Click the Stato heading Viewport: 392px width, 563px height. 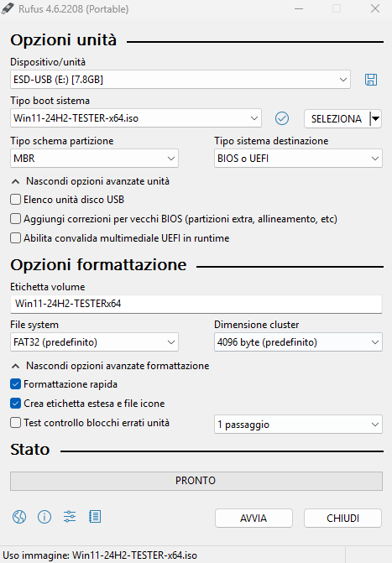(30, 450)
